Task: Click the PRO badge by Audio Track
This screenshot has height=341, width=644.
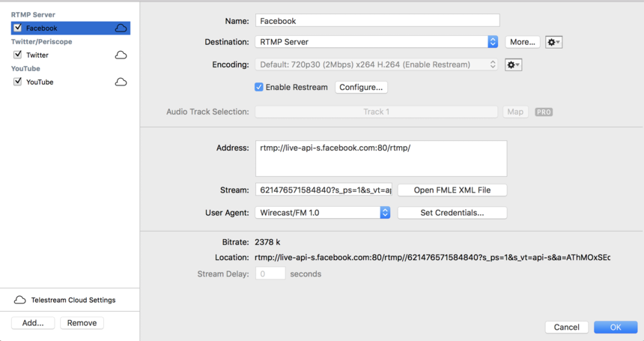Action: (x=544, y=112)
